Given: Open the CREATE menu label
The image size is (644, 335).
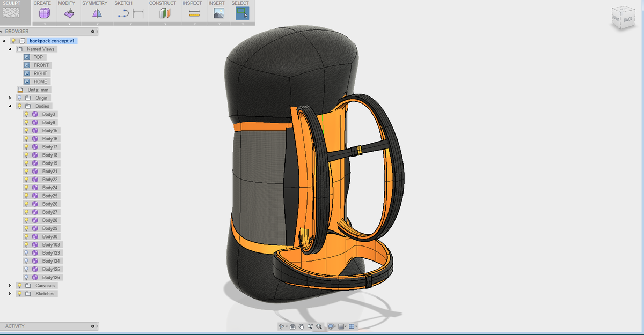Looking at the screenshot, I should coord(42,3).
